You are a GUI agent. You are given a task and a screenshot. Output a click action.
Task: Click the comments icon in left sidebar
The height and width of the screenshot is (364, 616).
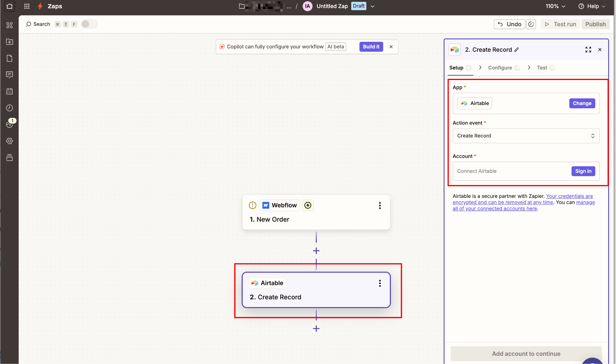[x=9, y=75]
